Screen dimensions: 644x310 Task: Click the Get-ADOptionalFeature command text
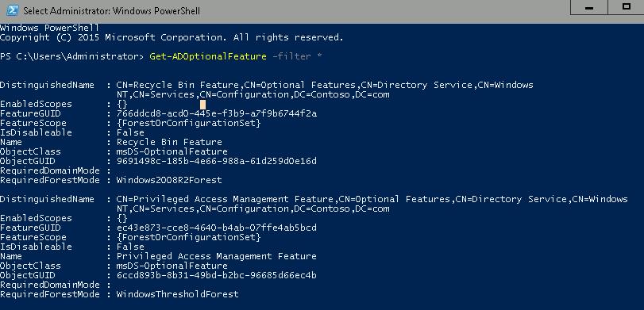tap(208, 56)
